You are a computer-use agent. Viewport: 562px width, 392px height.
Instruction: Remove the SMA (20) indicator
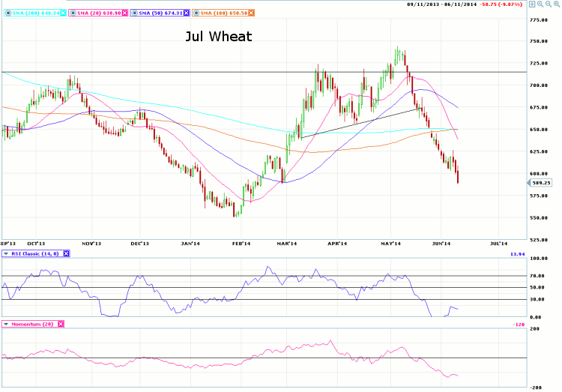click(x=125, y=13)
